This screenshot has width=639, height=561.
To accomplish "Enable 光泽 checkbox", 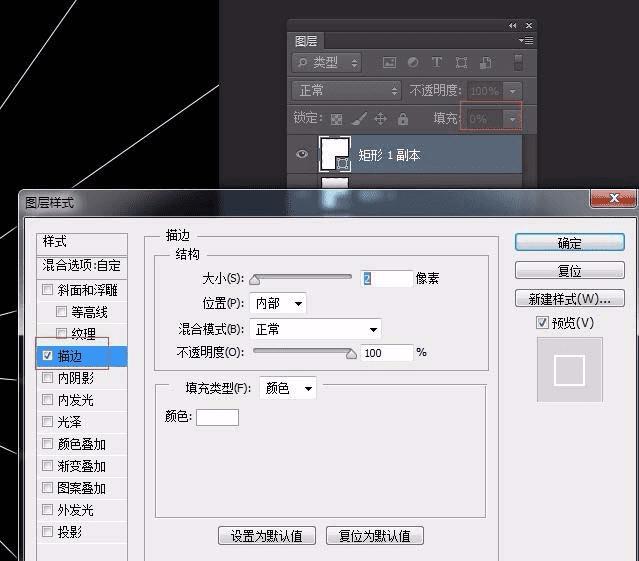I will coord(47,422).
